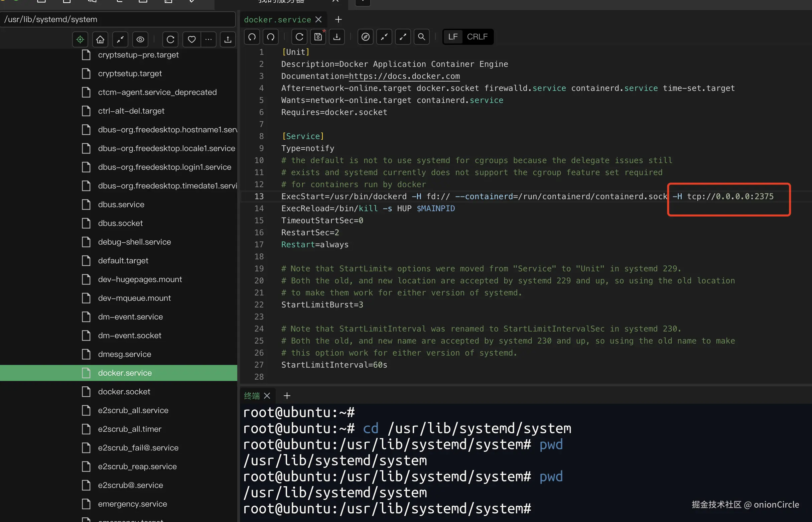The height and width of the screenshot is (522, 812).
Task: Select docker.socket in the file list
Action: pos(124,392)
